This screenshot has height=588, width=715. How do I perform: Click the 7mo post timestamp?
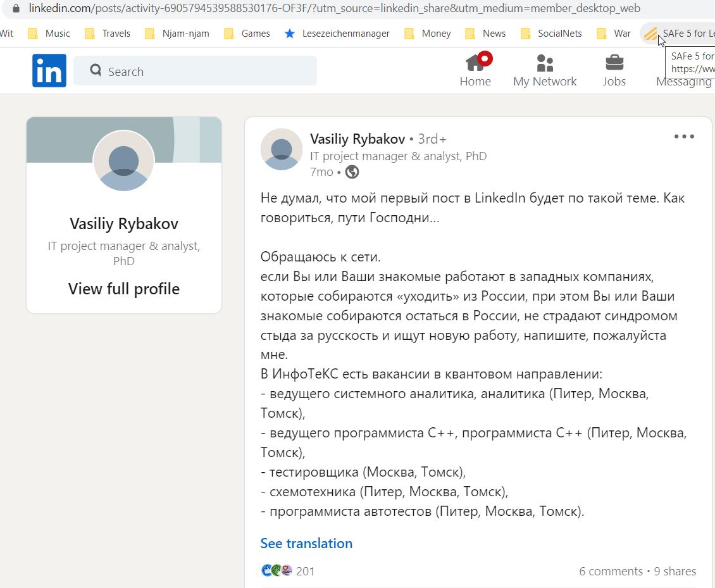coord(321,172)
